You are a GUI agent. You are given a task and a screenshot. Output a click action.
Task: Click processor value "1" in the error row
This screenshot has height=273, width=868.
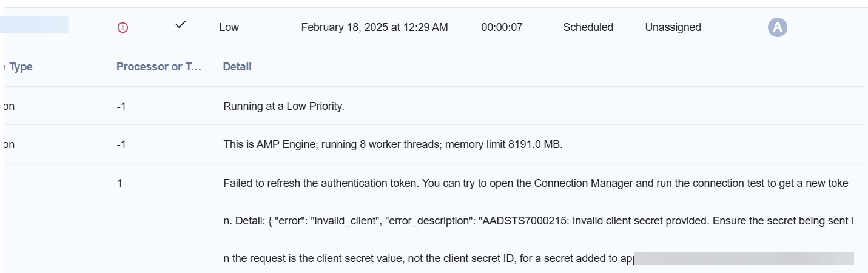pos(119,183)
